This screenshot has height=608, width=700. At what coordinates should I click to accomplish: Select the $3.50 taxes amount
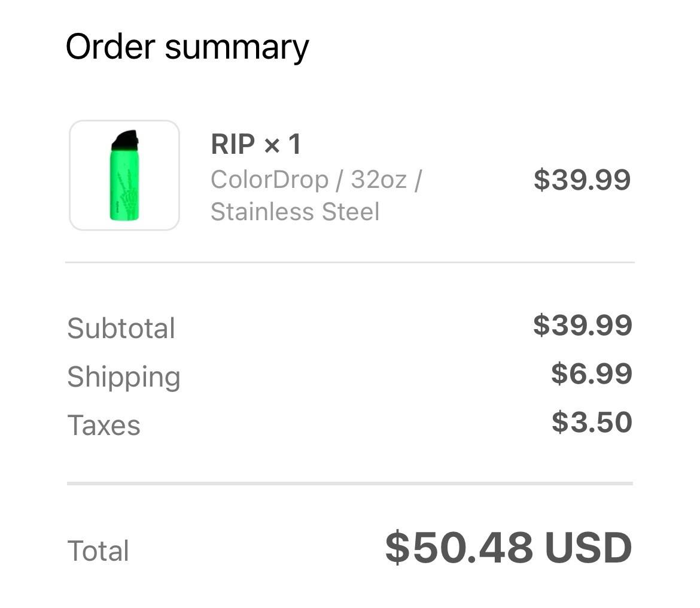click(591, 422)
